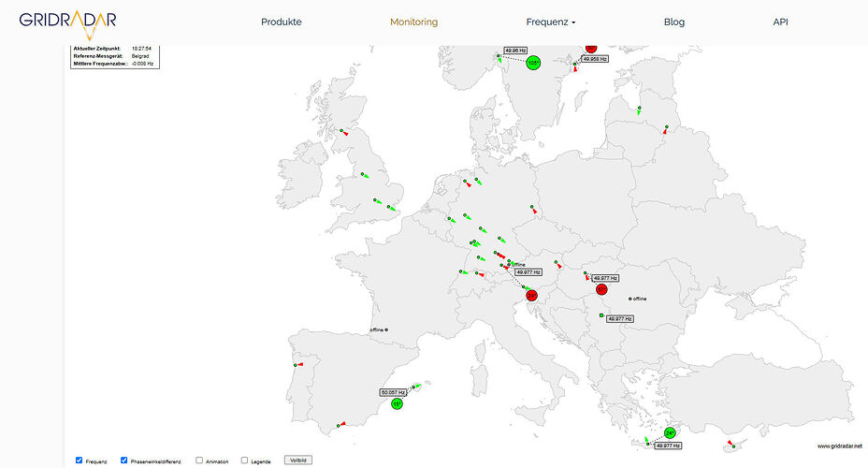Click the green 15° circle near Spain
Image resolution: width=868 pixels, height=468 pixels.
(397, 404)
